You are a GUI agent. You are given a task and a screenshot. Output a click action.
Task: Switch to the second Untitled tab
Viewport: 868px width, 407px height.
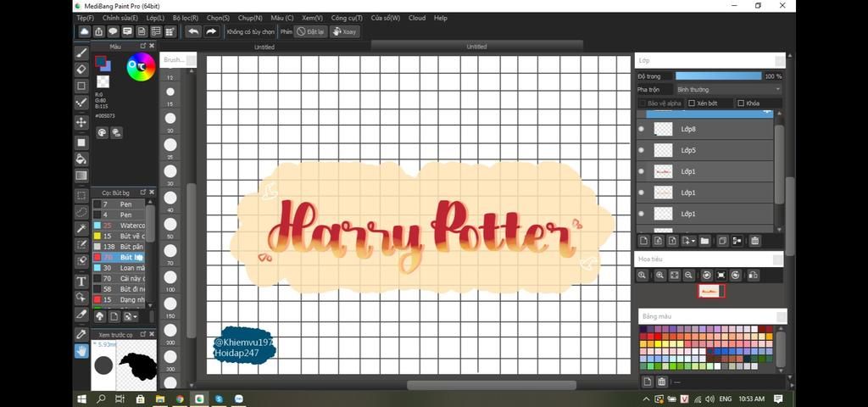(x=476, y=47)
